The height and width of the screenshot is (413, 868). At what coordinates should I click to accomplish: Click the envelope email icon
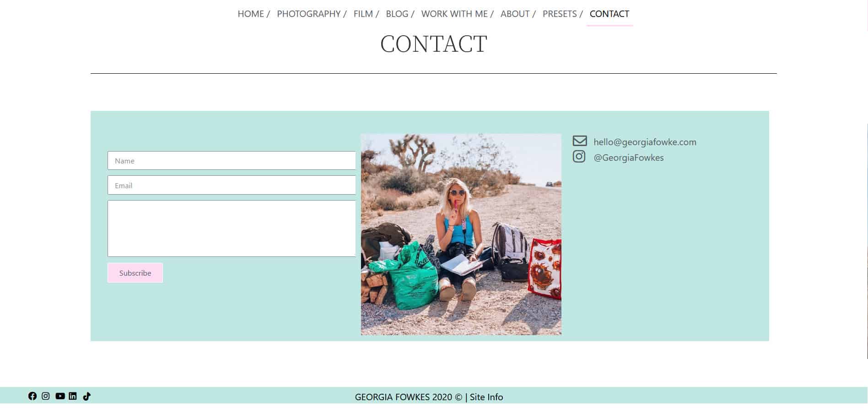[x=580, y=141]
